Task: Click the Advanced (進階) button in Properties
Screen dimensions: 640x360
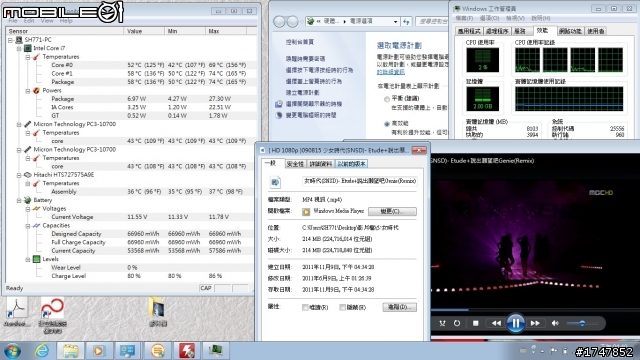Action: (x=400, y=307)
